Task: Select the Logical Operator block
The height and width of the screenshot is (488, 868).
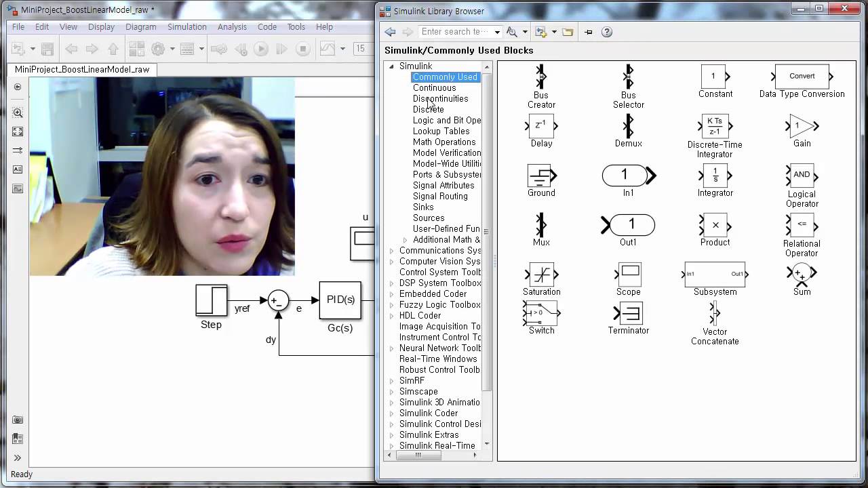Action: pyautogui.click(x=802, y=176)
